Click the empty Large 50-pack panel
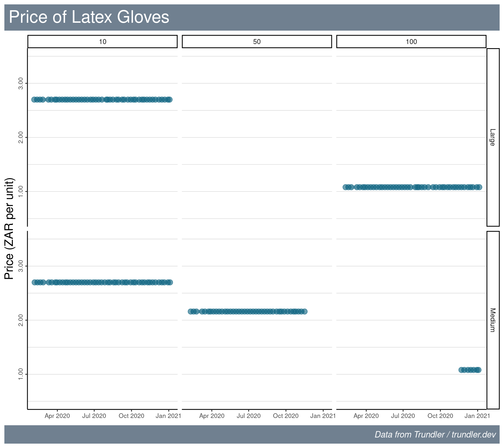The height and width of the screenshot is (448, 504). click(257, 137)
